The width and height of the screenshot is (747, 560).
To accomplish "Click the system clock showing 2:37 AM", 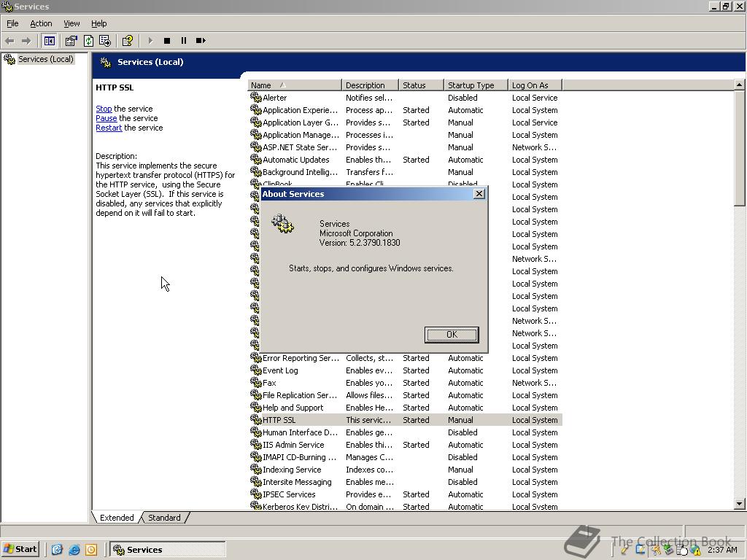I will 722,550.
